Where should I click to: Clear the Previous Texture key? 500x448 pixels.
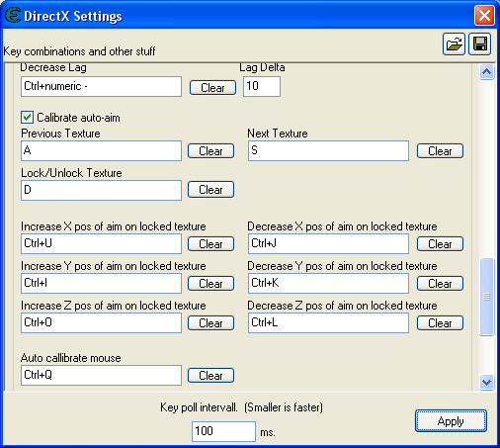coord(210,151)
